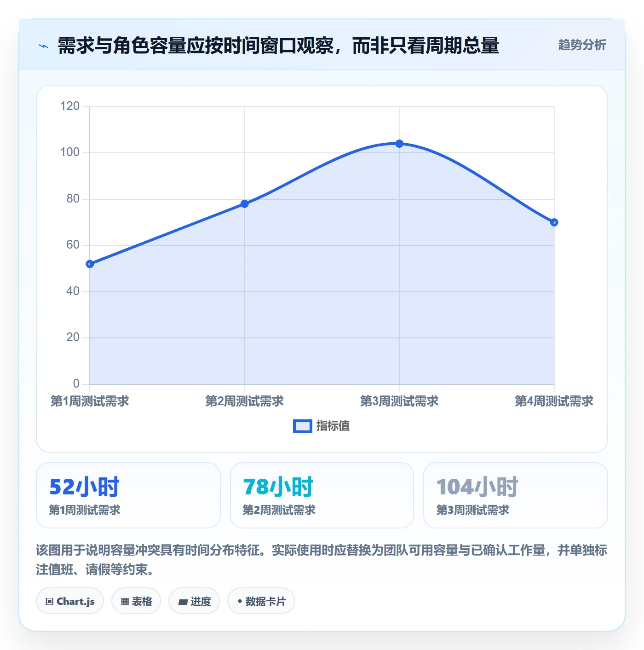Select the 第1周 data point on chart
Viewport: 644px width, 650px height.
pos(90,264)
